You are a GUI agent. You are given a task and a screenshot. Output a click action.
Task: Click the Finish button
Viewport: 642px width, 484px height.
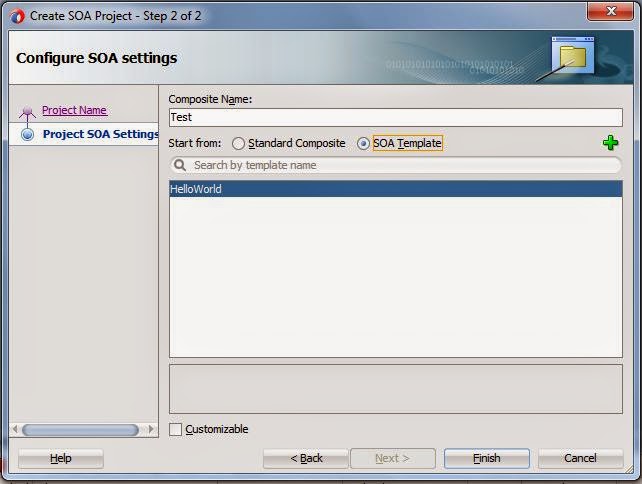tap(487, 458)
